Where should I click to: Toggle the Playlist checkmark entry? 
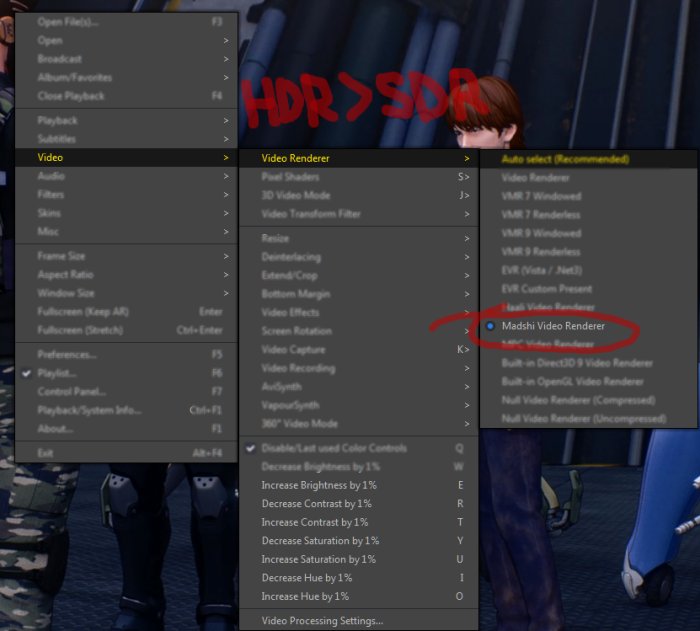tap(126, 373)
